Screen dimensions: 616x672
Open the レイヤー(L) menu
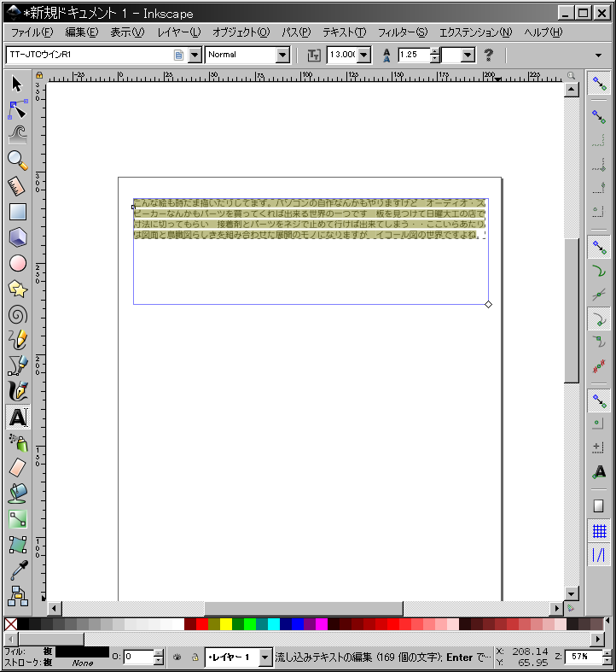click(178, 32)
